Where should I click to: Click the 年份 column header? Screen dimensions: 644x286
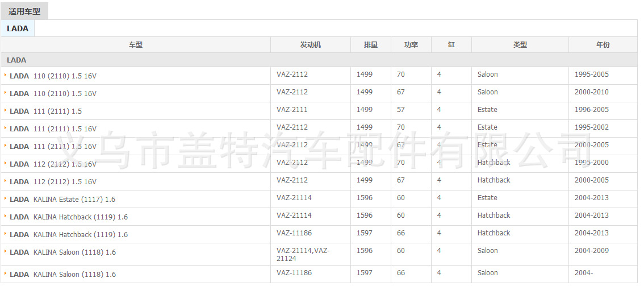[603, 45]
